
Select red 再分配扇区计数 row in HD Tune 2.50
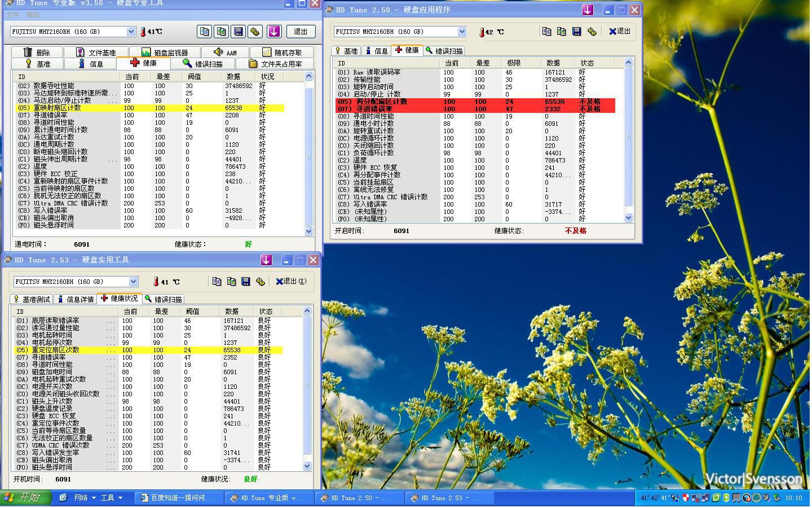click(475, 102)
